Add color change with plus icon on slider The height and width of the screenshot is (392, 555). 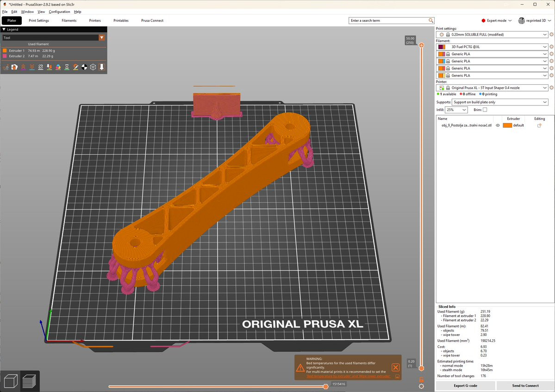(x=421, y=45)
